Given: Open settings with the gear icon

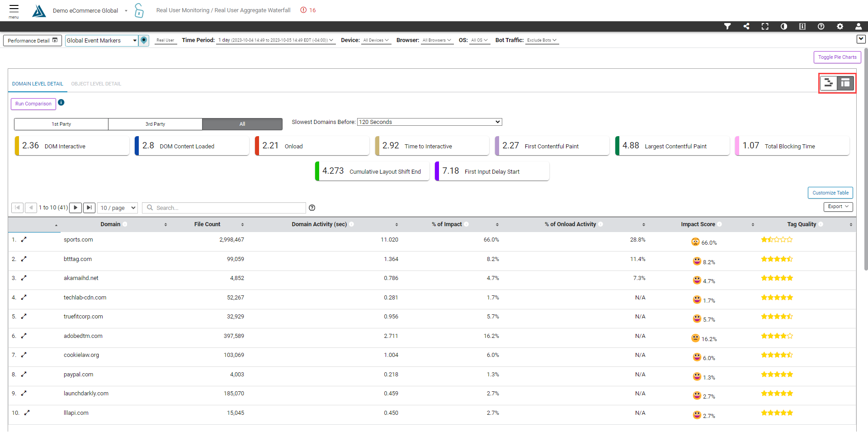Looking at the screenshot, I should pyautogui.click(x=840, y=26).
